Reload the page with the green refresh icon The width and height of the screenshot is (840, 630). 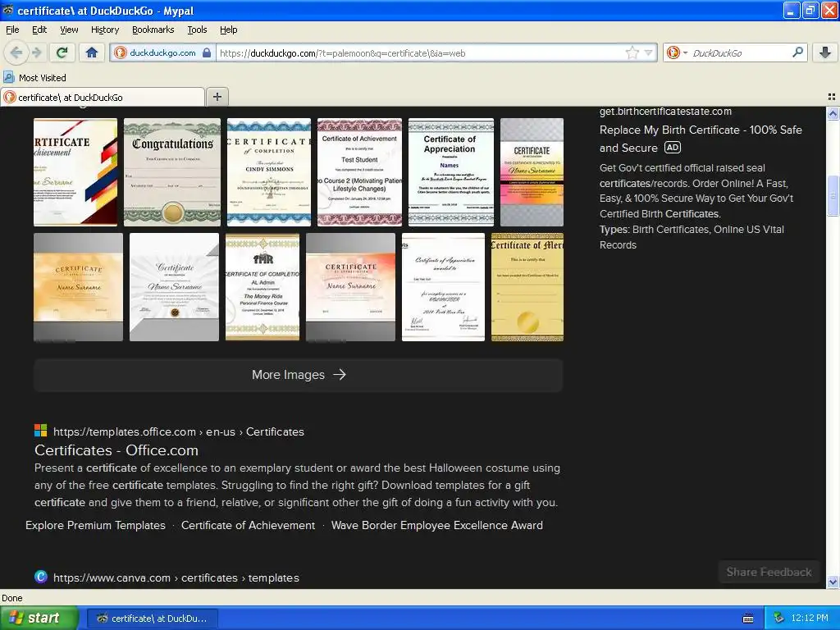62,52
